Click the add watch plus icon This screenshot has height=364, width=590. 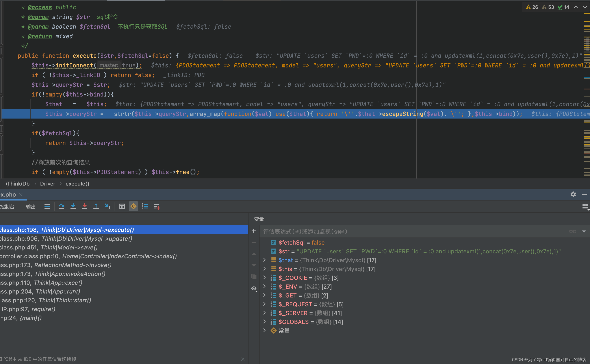pos(254,231)
